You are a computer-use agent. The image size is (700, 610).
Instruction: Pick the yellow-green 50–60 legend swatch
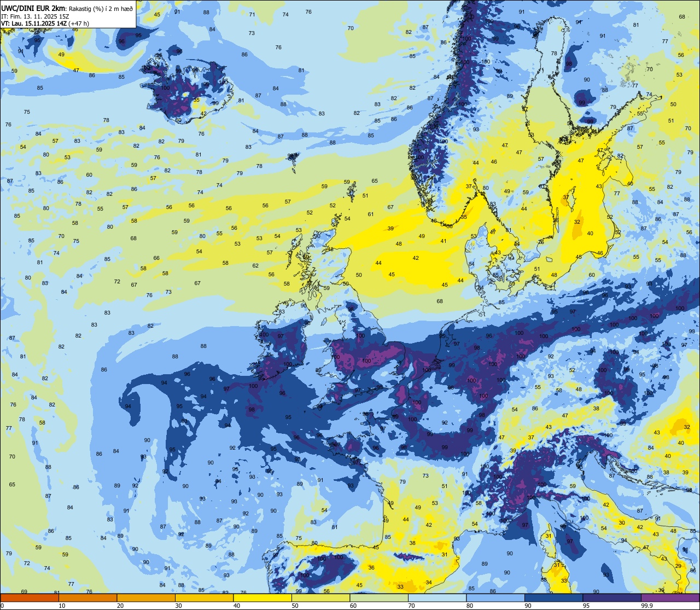coord(320,597)
